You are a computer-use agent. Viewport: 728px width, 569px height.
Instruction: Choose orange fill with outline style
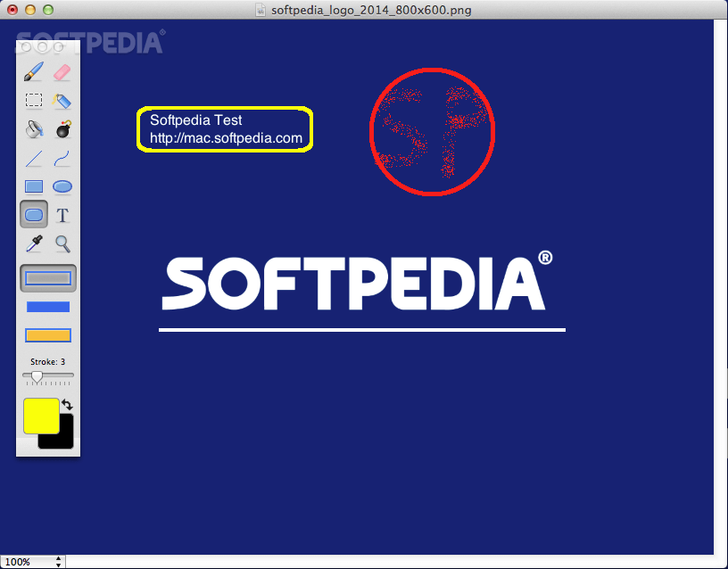(x=48, y=335)
